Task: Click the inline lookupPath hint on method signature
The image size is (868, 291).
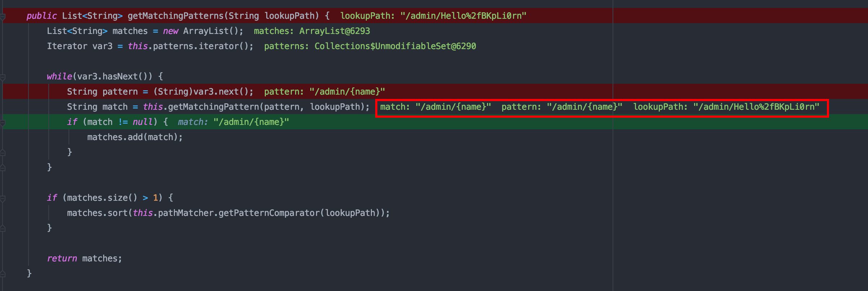Action: pos(433,16)
